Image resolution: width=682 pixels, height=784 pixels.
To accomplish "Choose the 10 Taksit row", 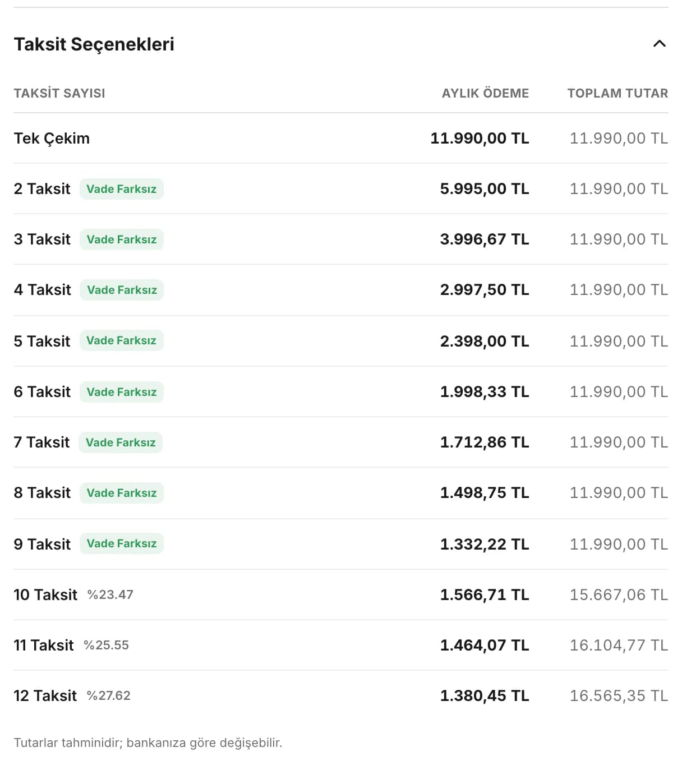I will (x=341, y=595).
